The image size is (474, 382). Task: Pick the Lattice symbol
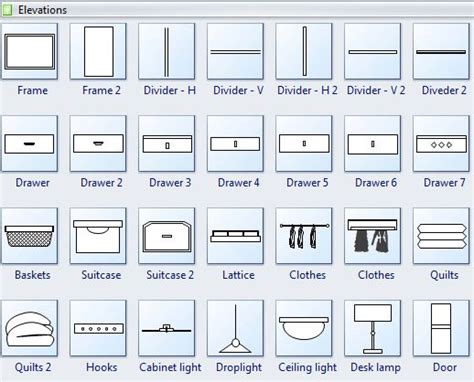pyautogui.click(x=235, y=236)
